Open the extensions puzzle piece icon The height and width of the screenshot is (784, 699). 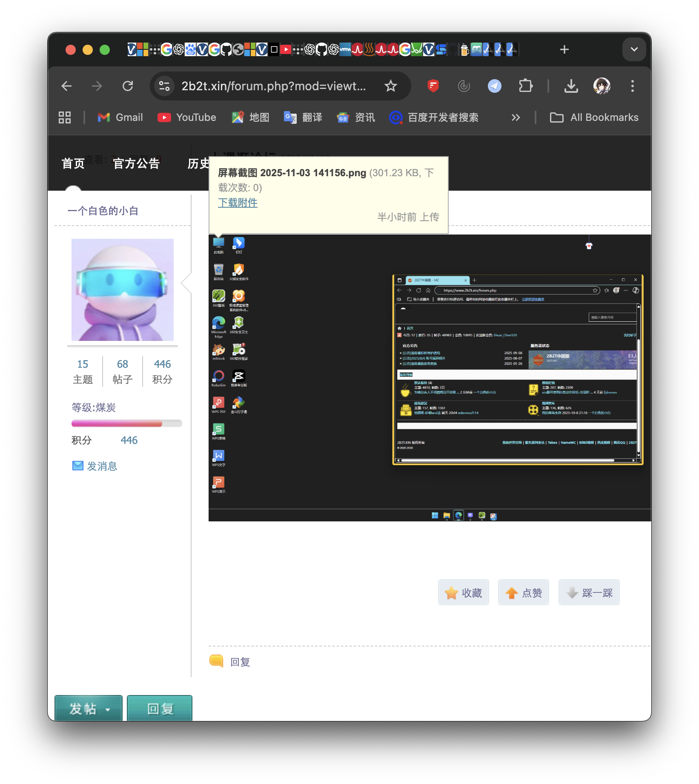pyautogui.click(x=525, y=86)
